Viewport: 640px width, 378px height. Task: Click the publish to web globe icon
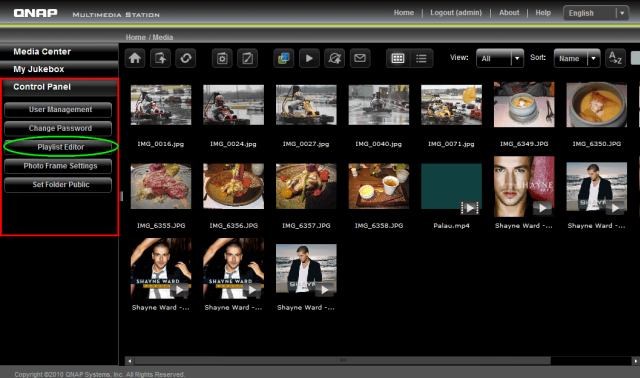pyautogui.click(x=334, y=58)
